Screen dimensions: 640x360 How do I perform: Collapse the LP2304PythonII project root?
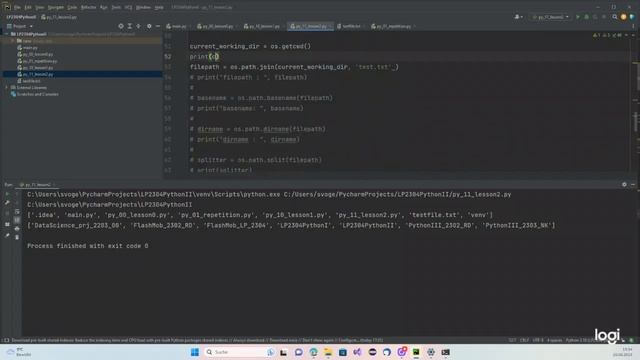7,34
